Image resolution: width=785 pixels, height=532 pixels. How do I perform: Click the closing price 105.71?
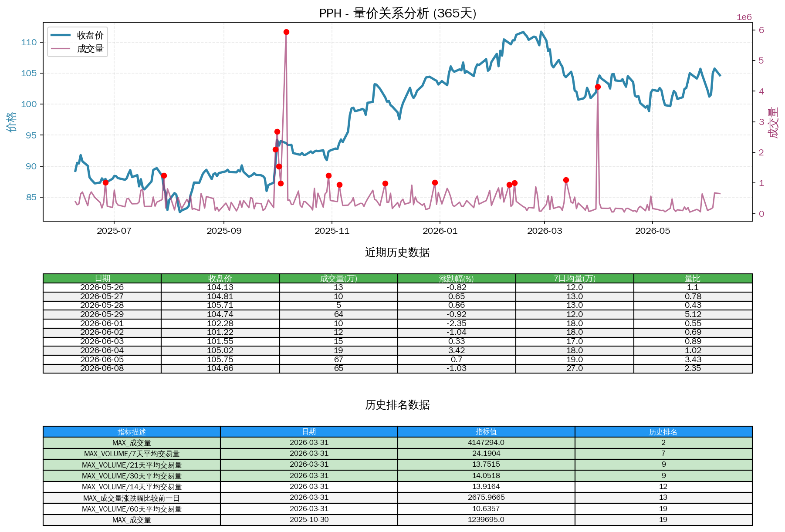pyautogui.click(x=220, y=305)
